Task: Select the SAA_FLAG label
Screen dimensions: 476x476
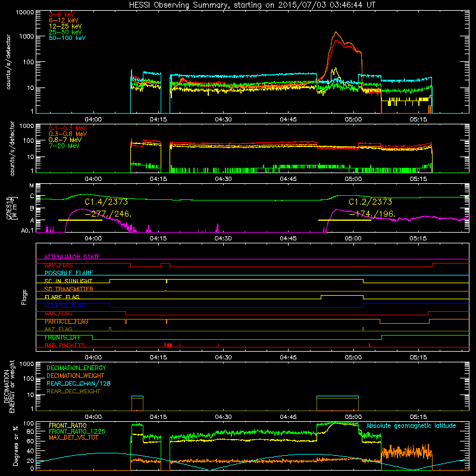Action: 58,314
